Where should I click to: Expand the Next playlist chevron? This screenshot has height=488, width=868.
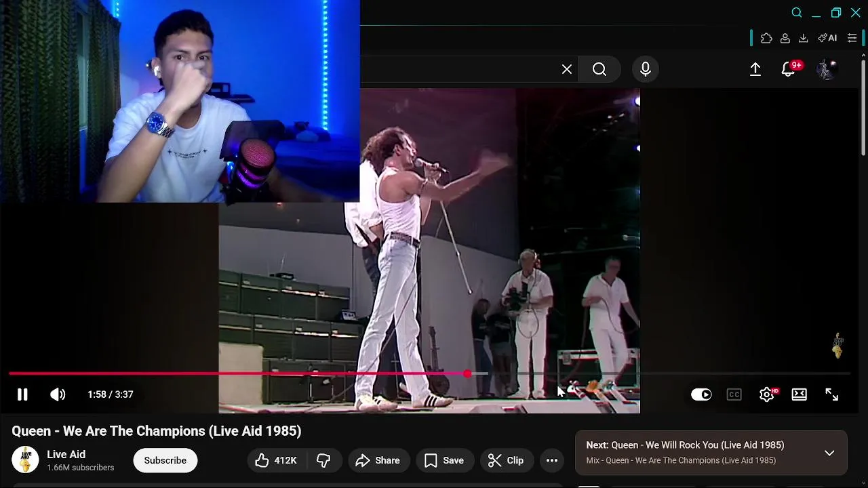coord(829,453)
